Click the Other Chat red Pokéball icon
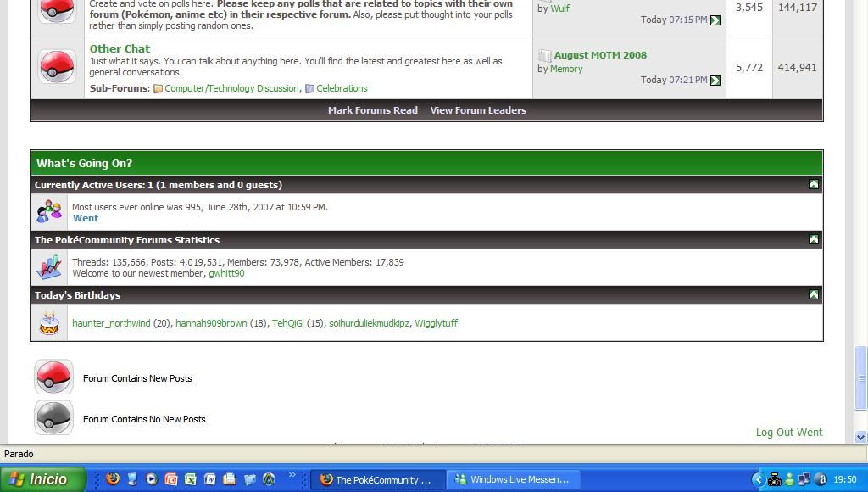Image resolution: width=868 pixels, height=492 pixels. coord(57,66)
